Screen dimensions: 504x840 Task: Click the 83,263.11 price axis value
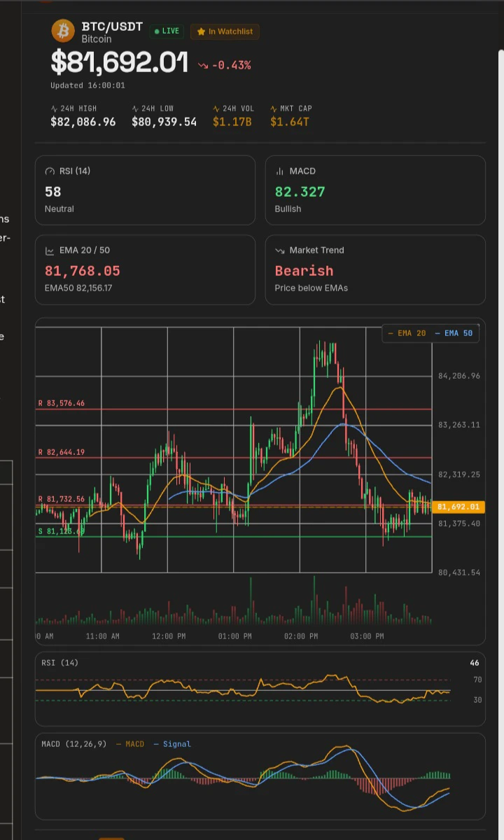[459, 425]
